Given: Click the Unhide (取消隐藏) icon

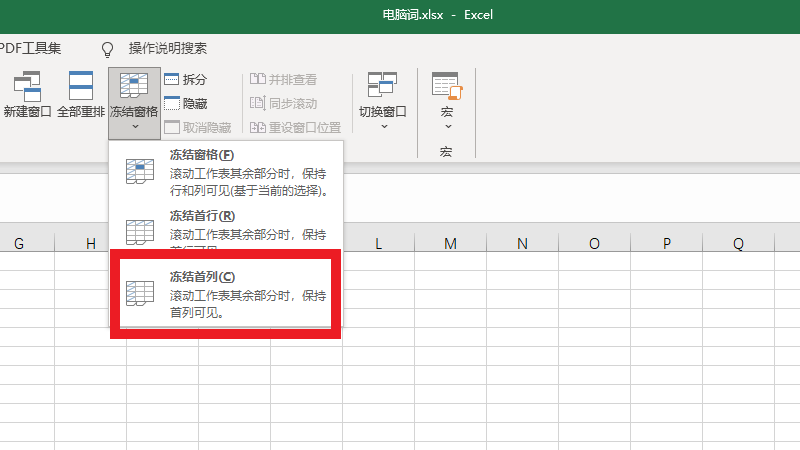Looking at the screenshot, I should (x=172, y=127).
